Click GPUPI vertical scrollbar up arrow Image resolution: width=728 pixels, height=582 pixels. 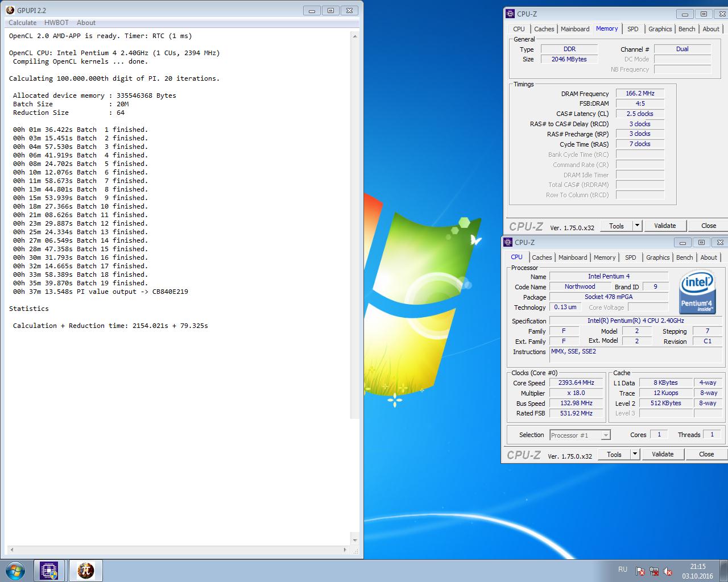click(x=355, y=36)
